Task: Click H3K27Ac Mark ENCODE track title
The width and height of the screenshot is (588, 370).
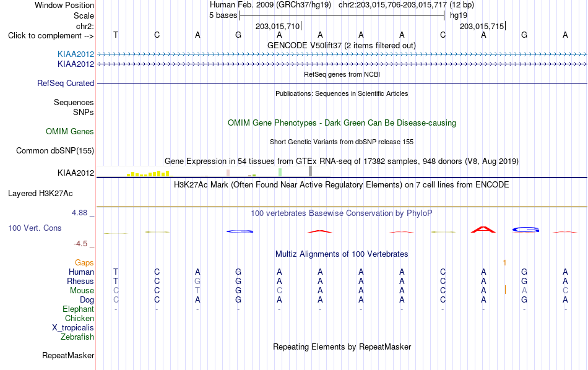Action: 341,184
